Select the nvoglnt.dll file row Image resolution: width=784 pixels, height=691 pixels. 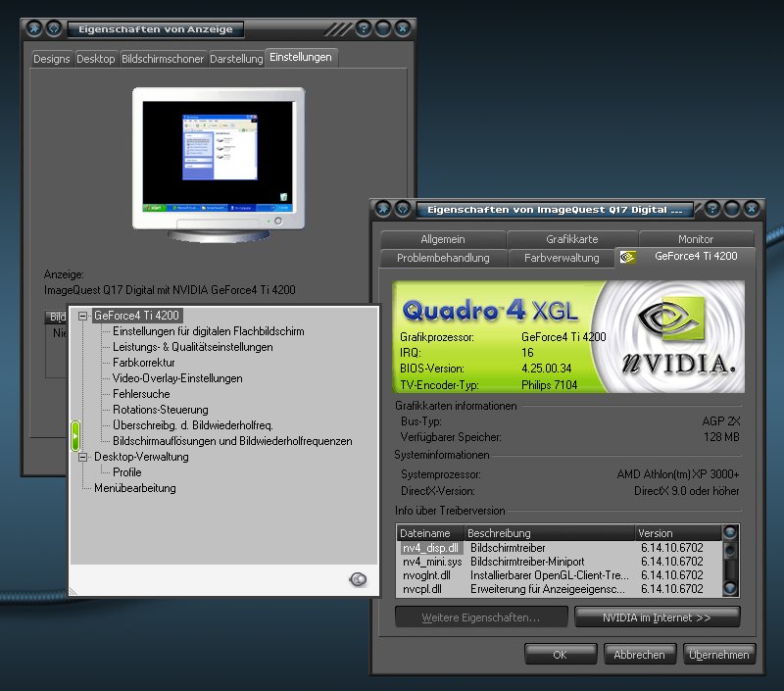click(x=560, y=575)
